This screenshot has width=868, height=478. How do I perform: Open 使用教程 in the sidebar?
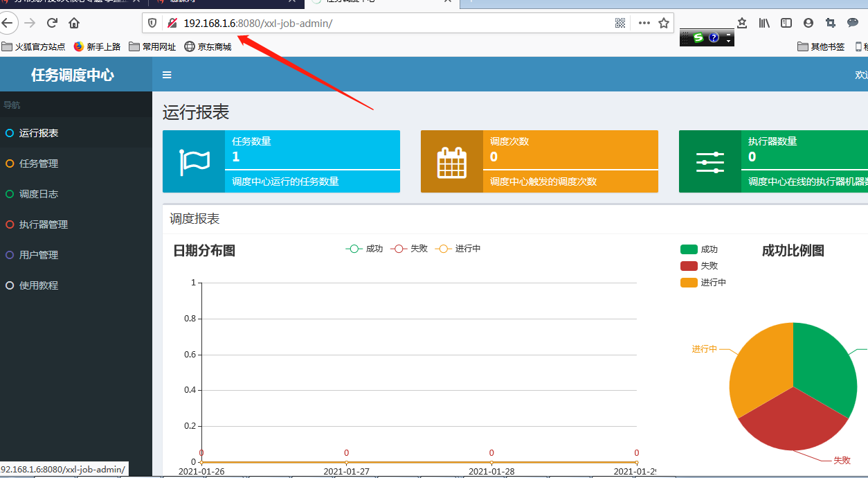76,285
